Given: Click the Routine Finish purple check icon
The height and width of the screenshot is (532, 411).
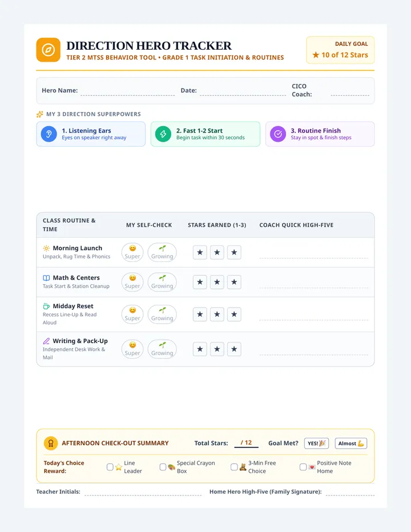Looking at the screenshot, I should [278, 134].
